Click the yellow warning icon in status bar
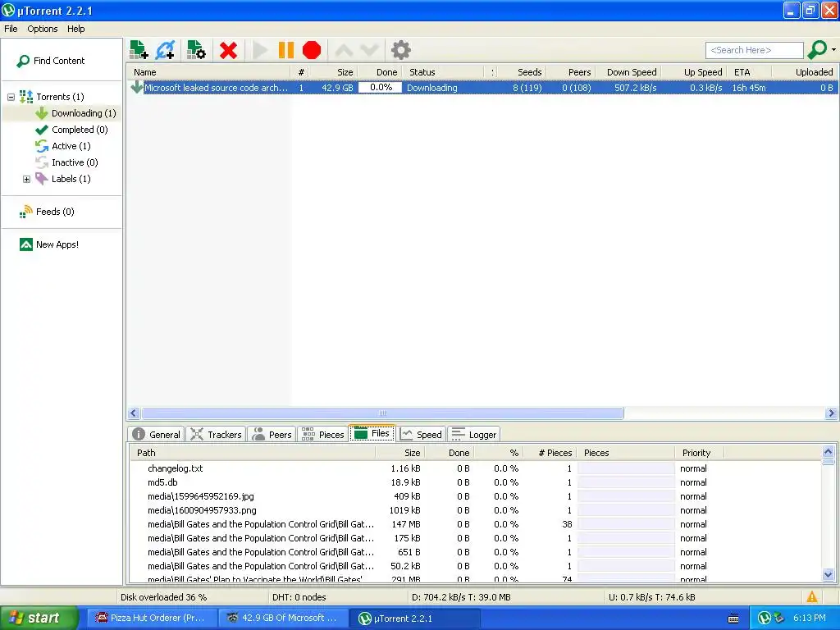 [x=812, y=597]
